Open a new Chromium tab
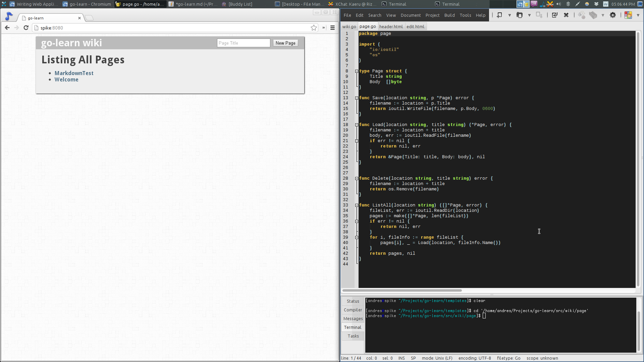644x362 pixels. click(89, 18)
